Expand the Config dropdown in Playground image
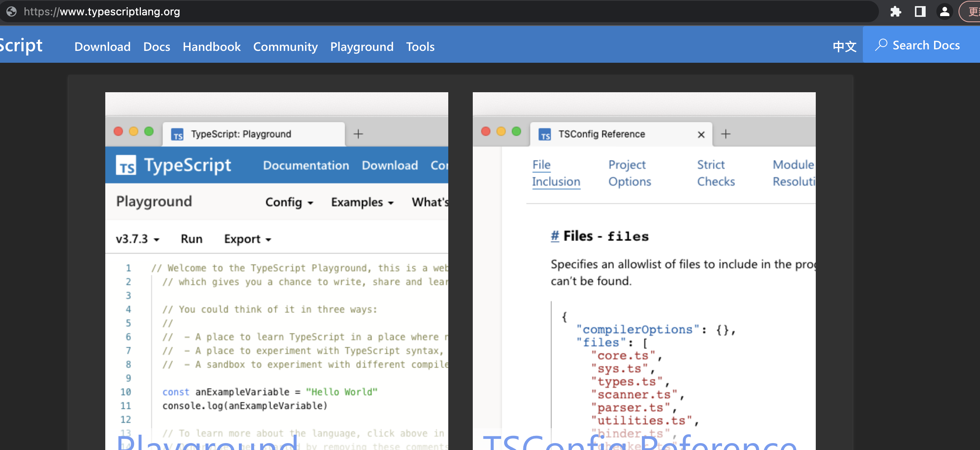Screen dimensions: 980x450 point(289,202)
